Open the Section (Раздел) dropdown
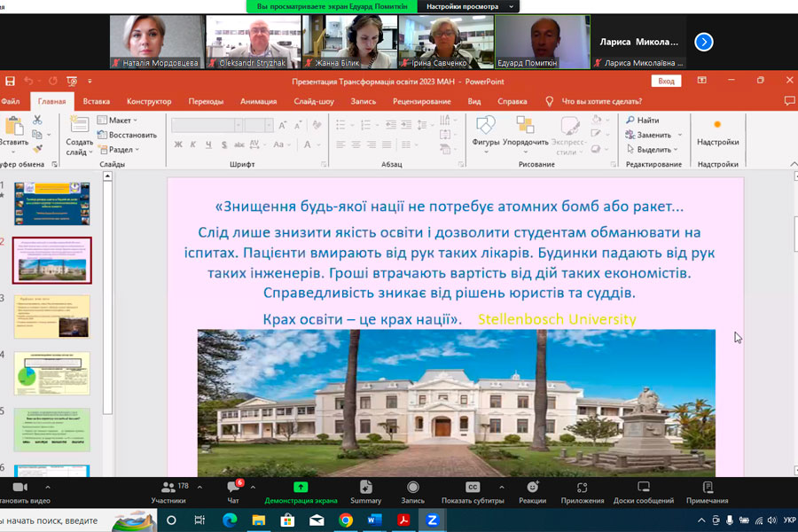Image resolution: width=798 pixels, height=532 pixels. point(119,149)
